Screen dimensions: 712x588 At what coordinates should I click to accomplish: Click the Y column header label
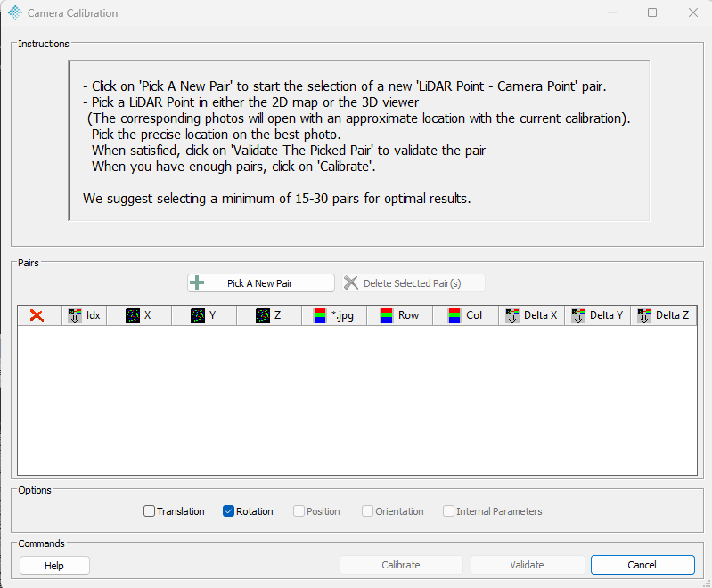point(212,315)
